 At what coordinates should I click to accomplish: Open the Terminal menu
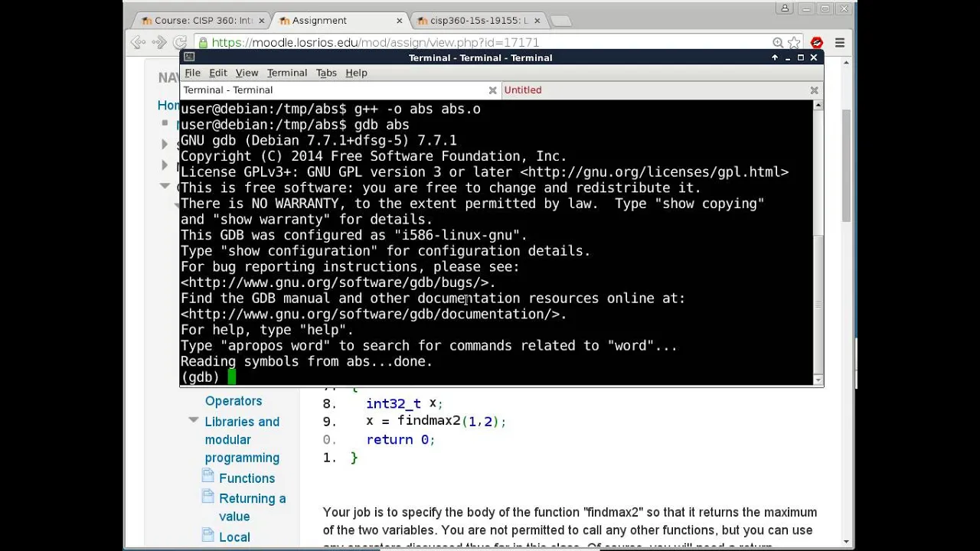point(287,73)
